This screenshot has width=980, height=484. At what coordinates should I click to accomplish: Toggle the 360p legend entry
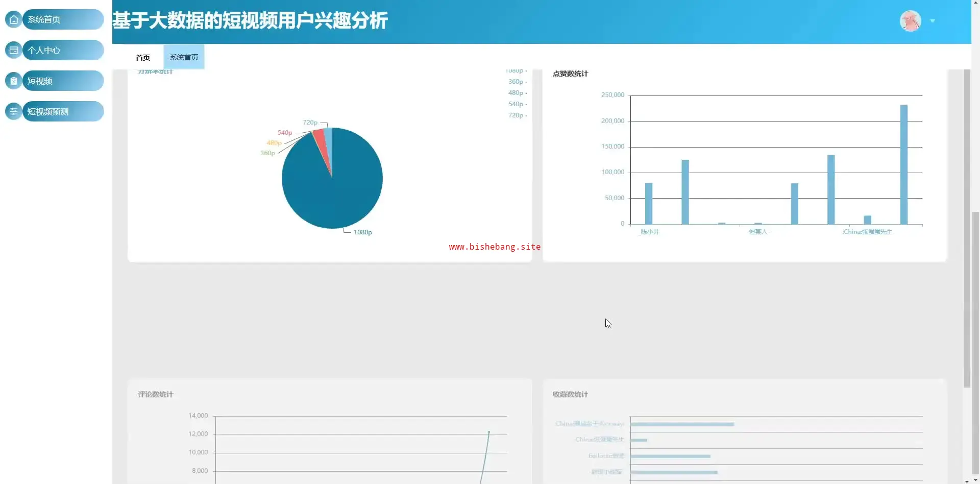(x=517, y=82)
